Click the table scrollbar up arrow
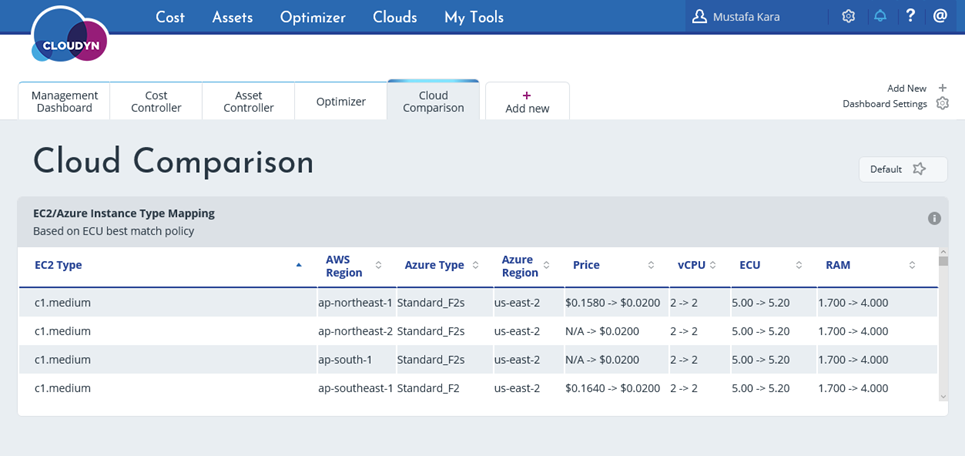 (943, 252)
